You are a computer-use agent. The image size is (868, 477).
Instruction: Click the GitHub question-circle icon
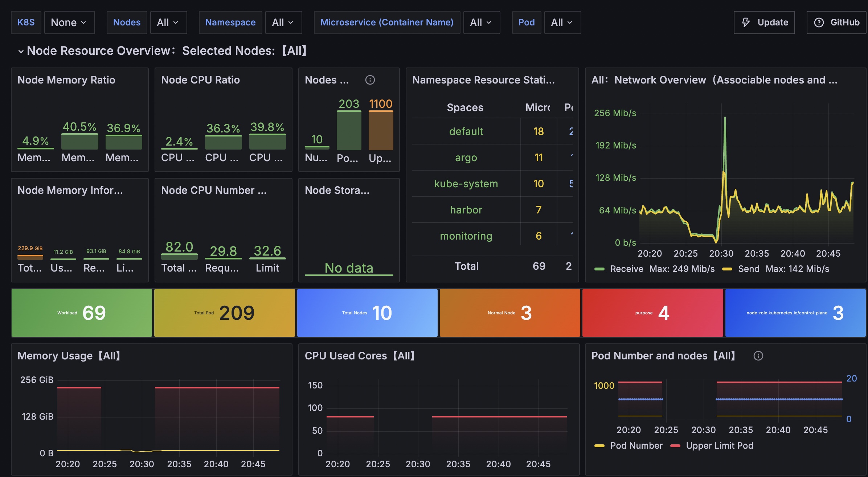tap(819, 23)
